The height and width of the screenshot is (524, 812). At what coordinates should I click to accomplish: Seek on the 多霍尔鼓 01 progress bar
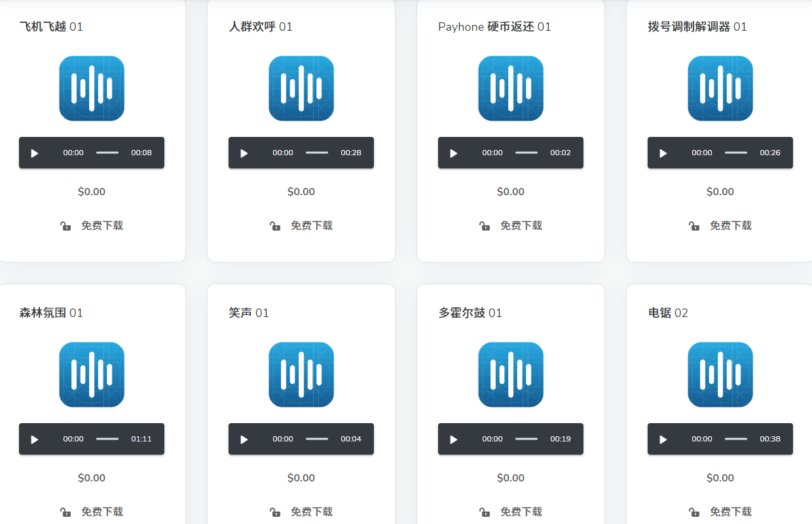pyautogui.click(x=526, y=439)
